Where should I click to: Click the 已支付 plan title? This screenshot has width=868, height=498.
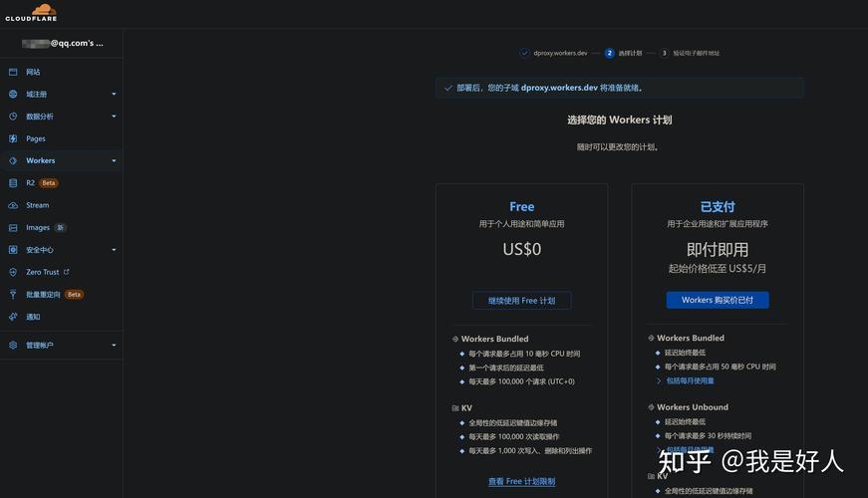718,207
